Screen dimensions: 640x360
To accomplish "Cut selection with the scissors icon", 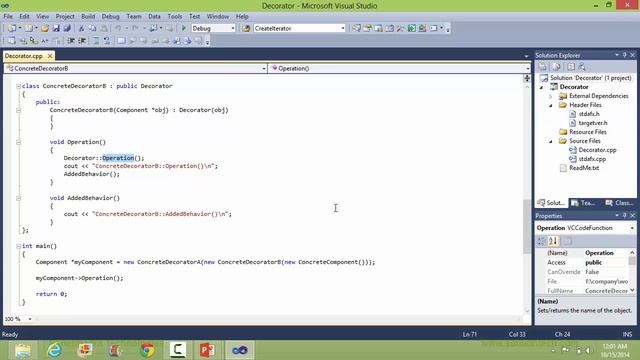I will tap(81, 28).
